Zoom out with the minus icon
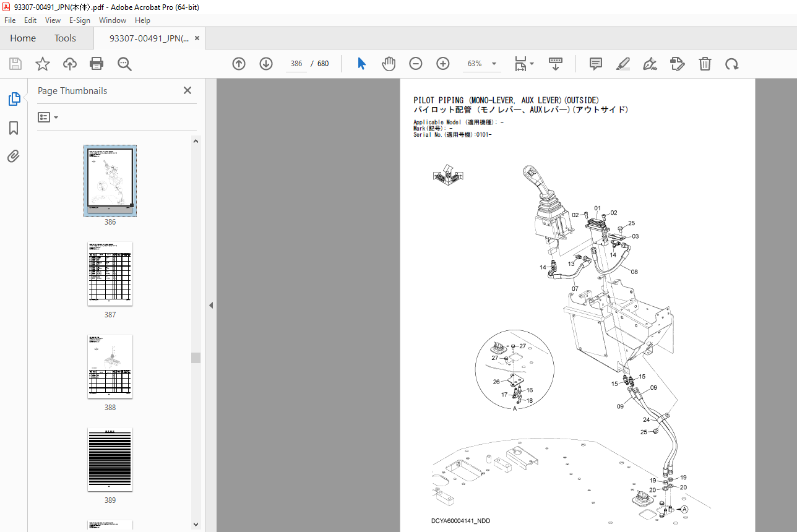The width and height of the screenshot is (797, 532). pyautogui.click(x=416, y=64)
